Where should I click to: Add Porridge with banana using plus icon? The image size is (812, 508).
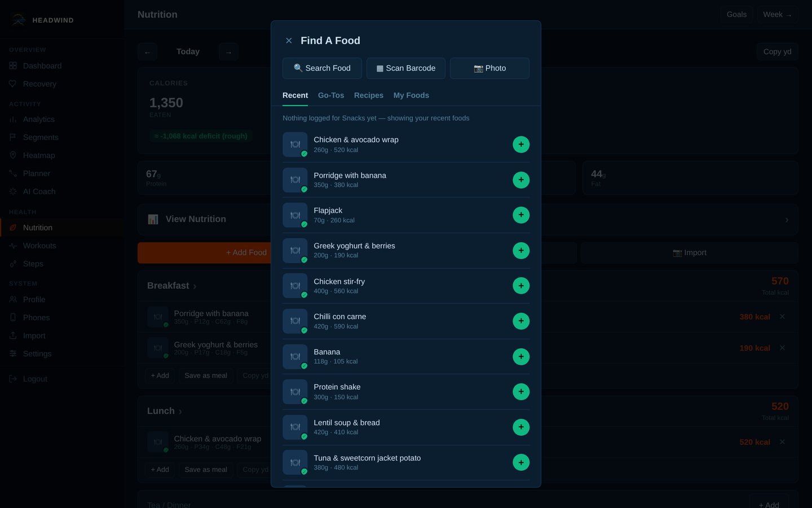coord(521,180)
